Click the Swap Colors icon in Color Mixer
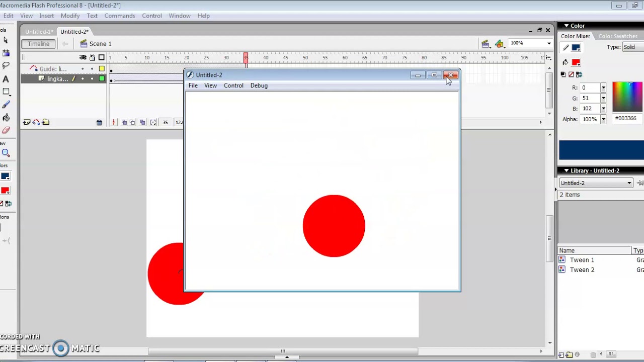Viewport: 644px width, 362px height. pyautogui.click(x=579, y=74)
